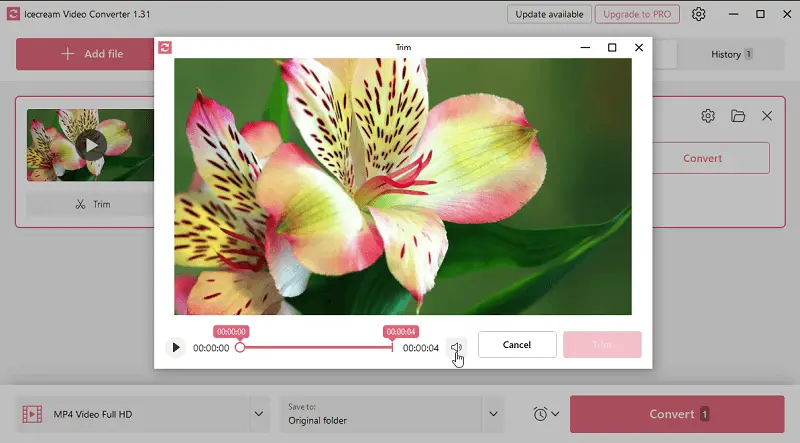Screen dimensions: 800x443
Task: Click the Add file button
Action: [85, 54]
